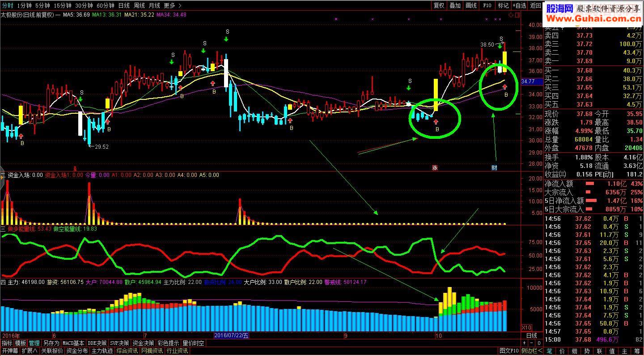The width and height of the screenshot is (644, 356).
Task: Click the 0 reset zoom button
Action: 539,343
